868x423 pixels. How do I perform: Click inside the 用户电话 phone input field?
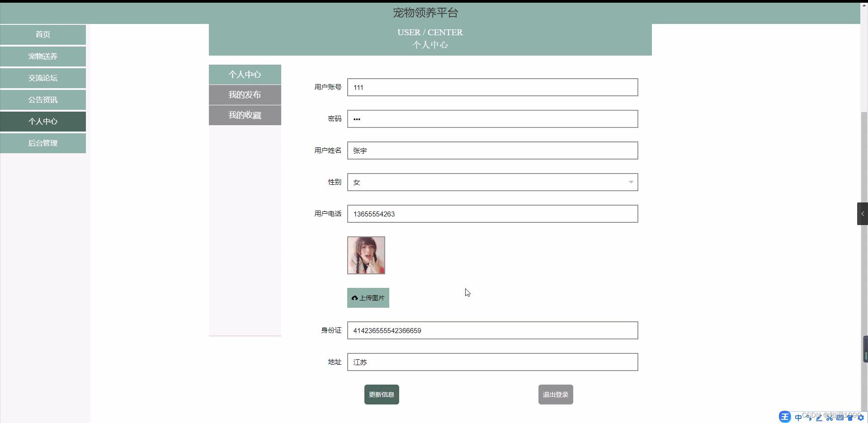click(x=492, y=214)
